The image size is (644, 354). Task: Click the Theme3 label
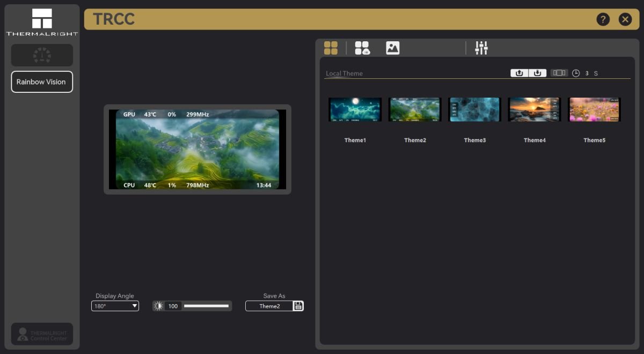coord(475,141)
